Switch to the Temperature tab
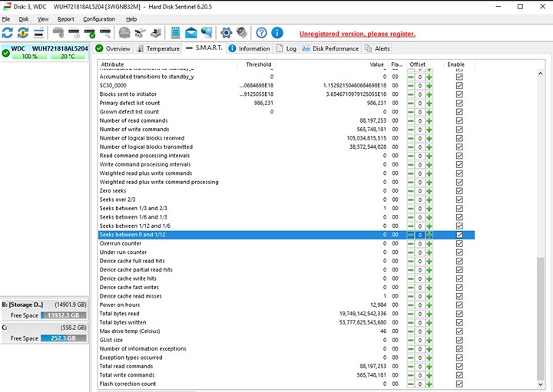This screenshot has height=392, width=553. pyautogui.click(x=159, y=48)
